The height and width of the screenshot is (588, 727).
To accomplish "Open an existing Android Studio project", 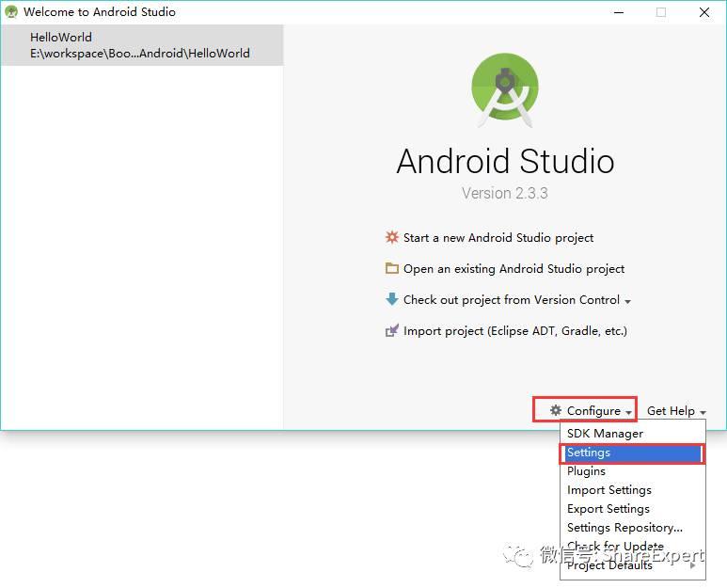I will coord(514,269).
